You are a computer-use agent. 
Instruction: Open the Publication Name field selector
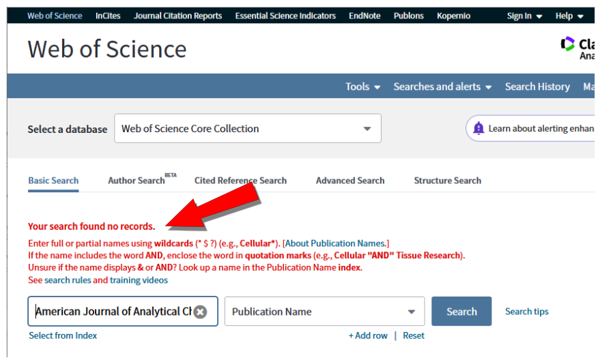[x=324, y=312]
